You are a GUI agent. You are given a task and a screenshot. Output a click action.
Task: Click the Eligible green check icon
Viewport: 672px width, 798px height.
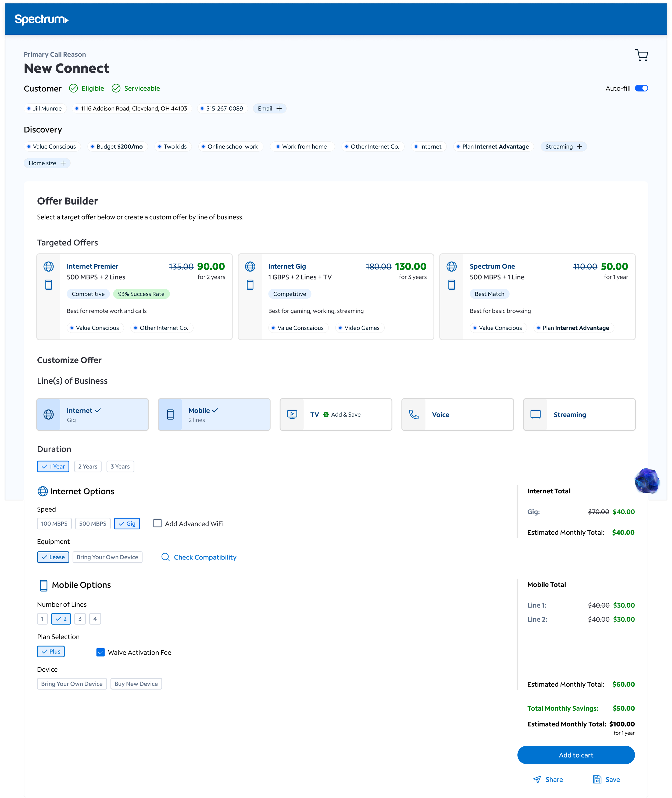(x=74, y=88)
